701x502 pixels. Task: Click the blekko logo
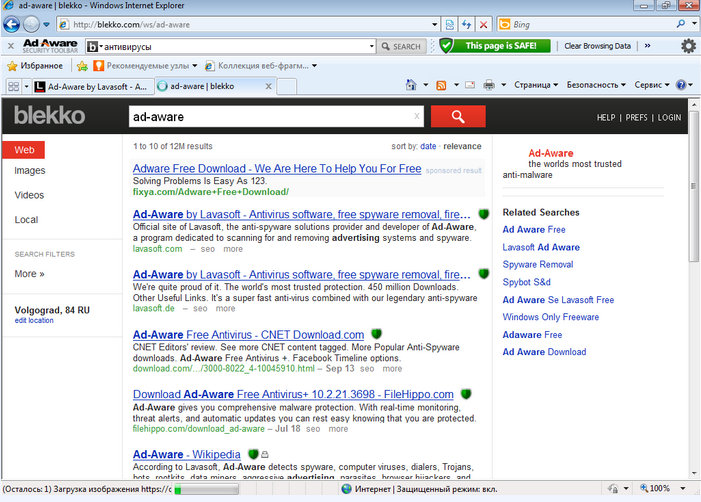[49, 116]
